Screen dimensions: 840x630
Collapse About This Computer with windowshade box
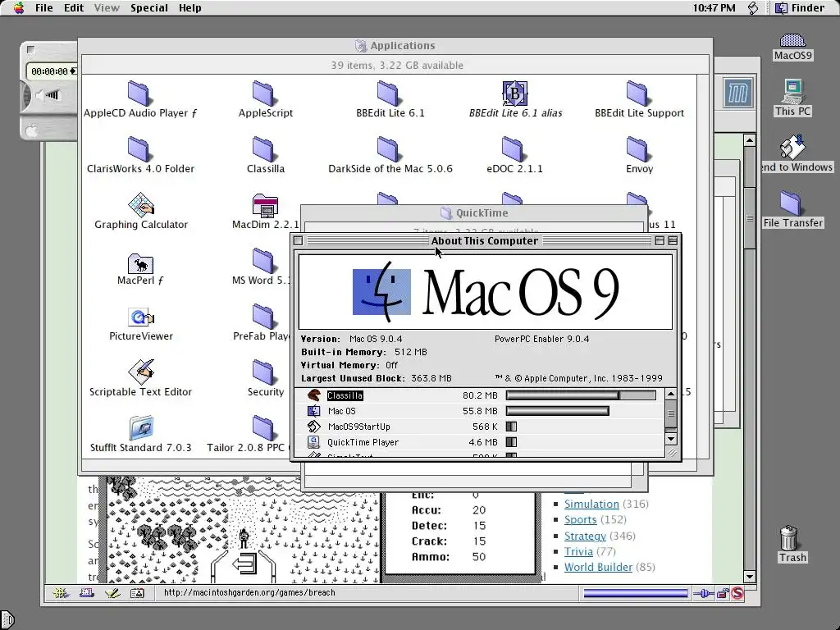pos(673,240)
